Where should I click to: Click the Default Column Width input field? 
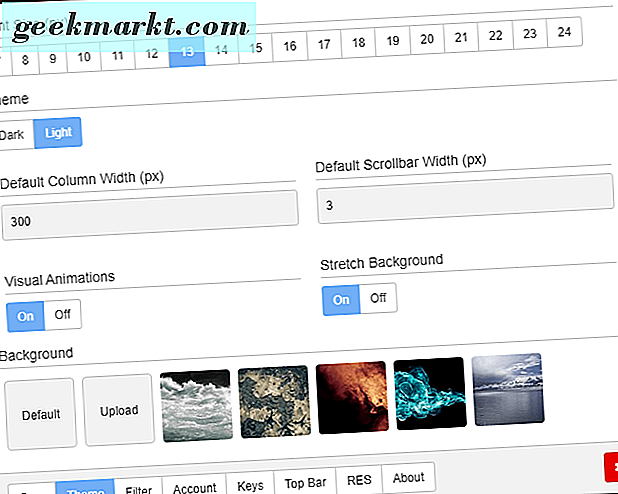click(x=148, y=221)
